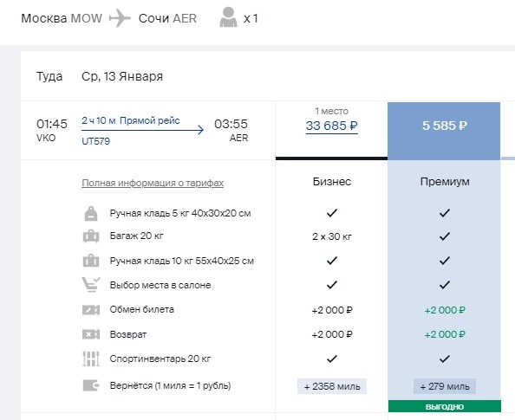Click the miles wallet icon

click(x=91, y=385)
